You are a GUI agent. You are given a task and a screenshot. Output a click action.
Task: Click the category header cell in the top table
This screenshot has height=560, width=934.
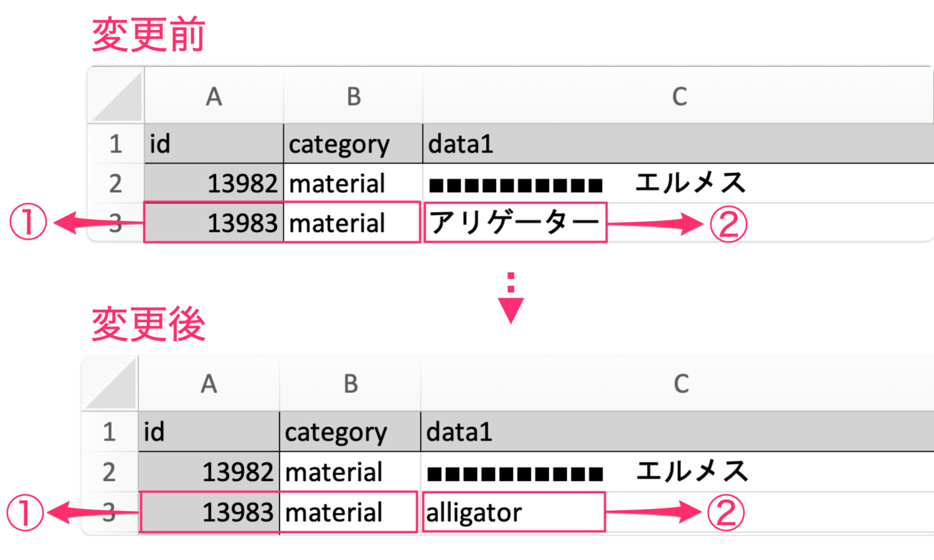(353, 144)
